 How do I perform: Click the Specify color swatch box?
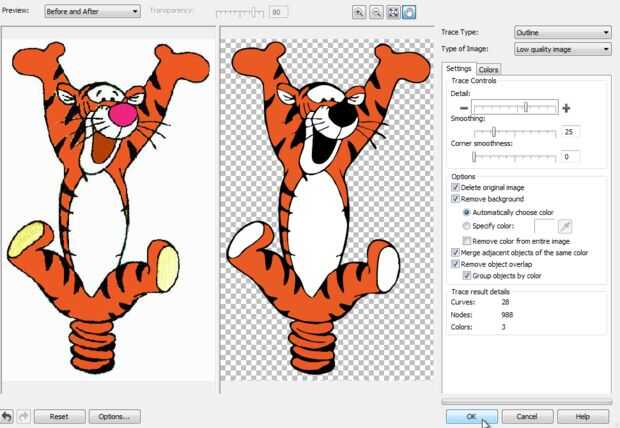(x=544, y=226)
